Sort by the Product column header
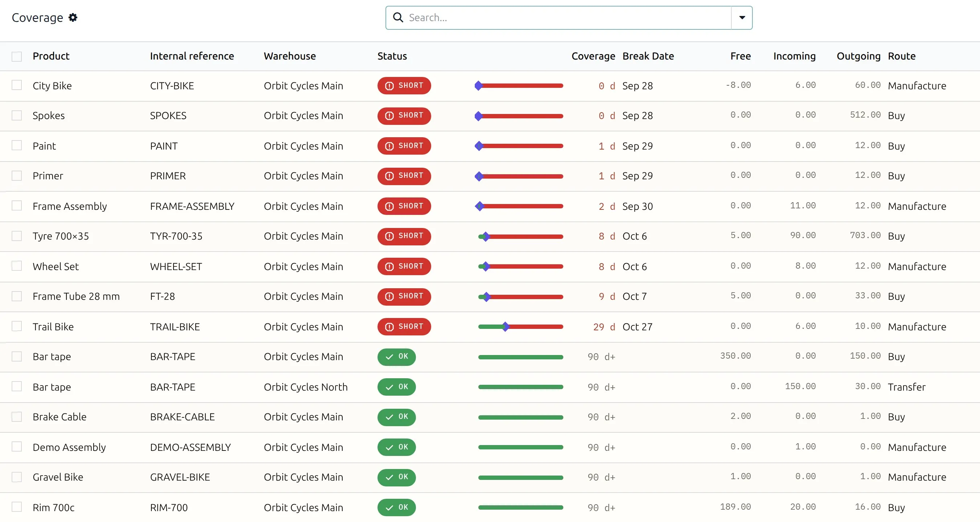 click(x=51, y=56)
